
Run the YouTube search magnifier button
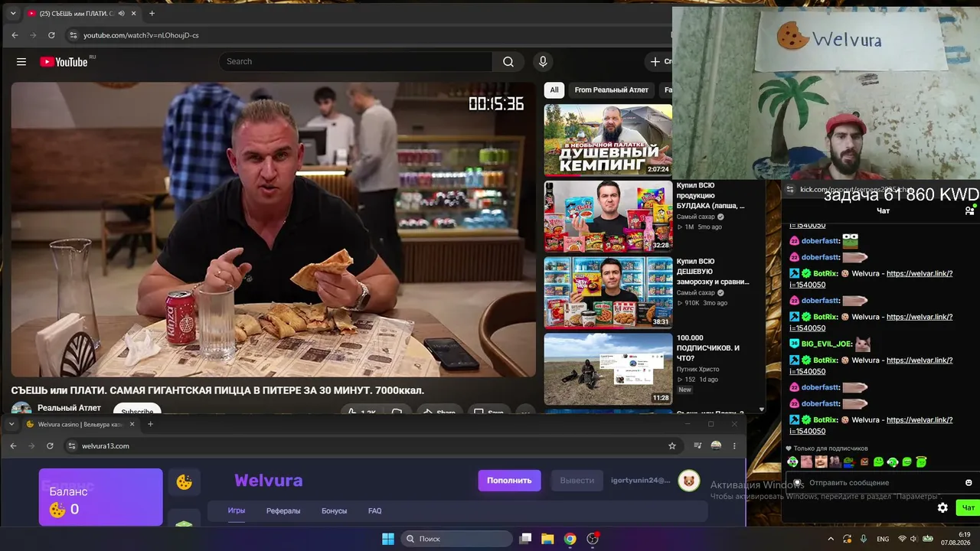pyautogui.click(x=508, y=62)
